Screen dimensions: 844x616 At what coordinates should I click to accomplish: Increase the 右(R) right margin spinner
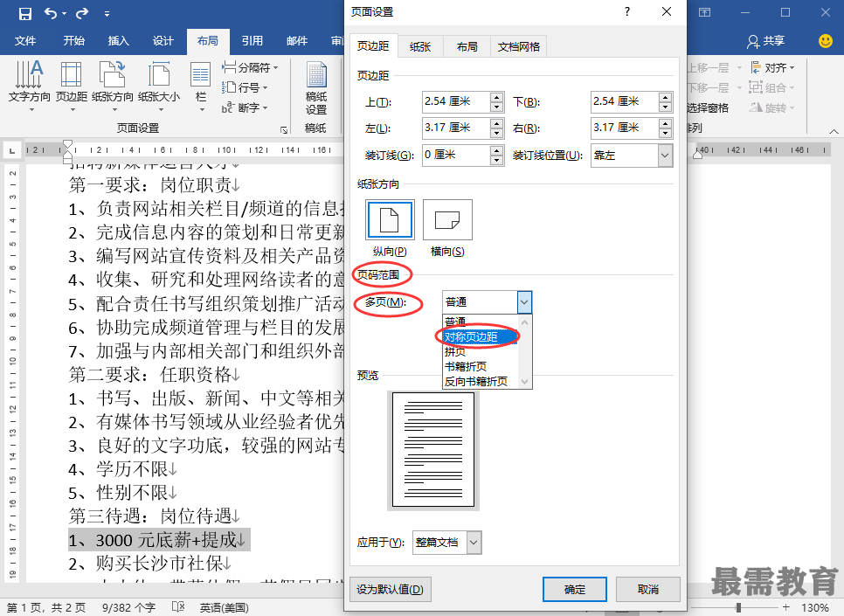(x=665, y=123)
